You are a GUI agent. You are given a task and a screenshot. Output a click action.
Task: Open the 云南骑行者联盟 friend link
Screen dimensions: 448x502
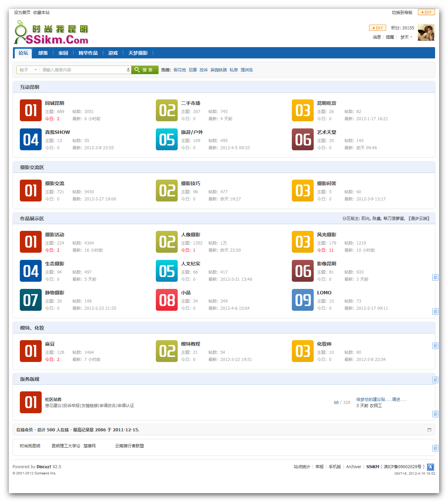tap(130, 446)
